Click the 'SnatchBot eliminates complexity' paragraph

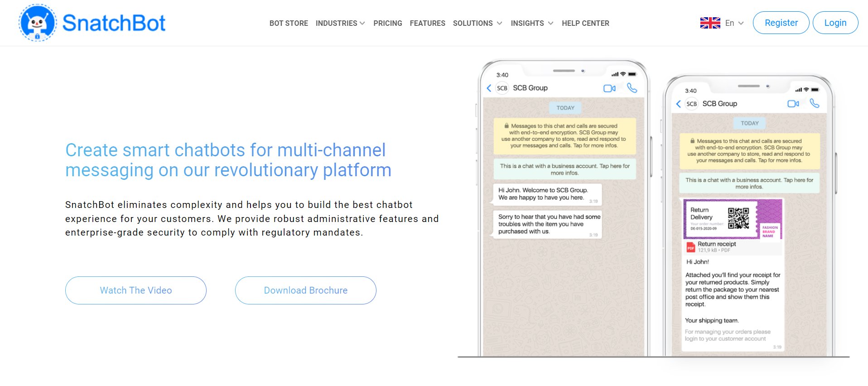click(252, 218)
